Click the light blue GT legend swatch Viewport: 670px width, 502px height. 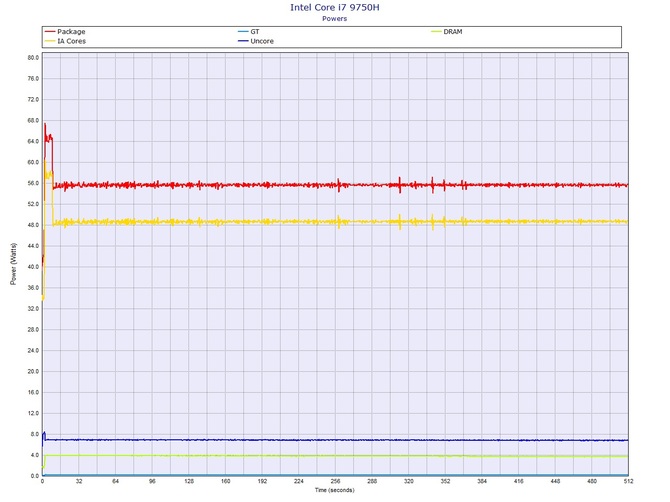pos(243,32)
